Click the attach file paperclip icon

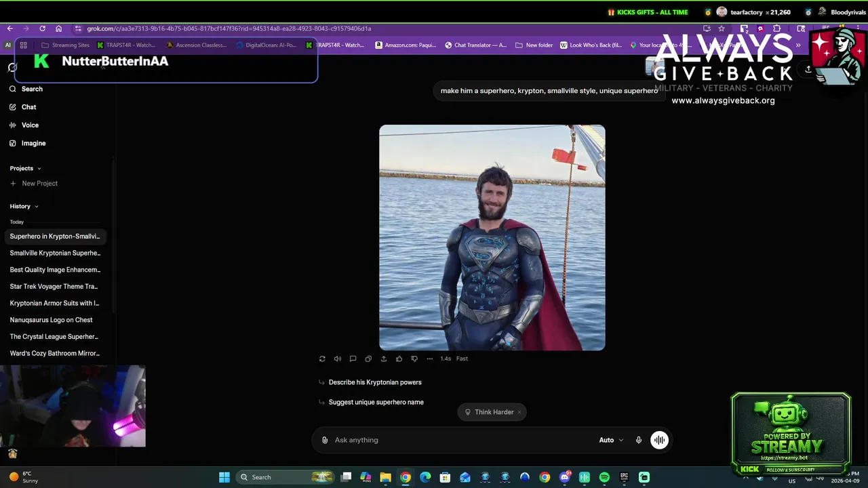[325, 440]
